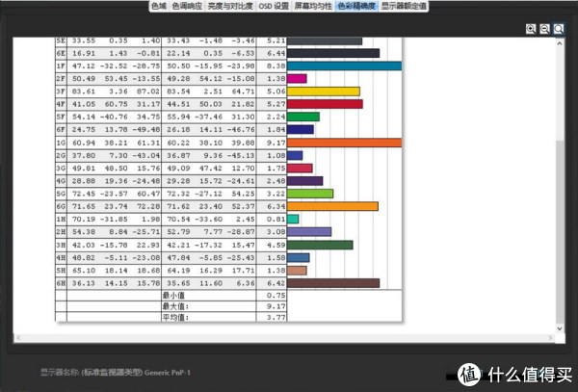The height and width of the screenshot is (392, 578).
Task: Click the teal bar for row 1H
Action: pyautogui.click(x=293, y=220)
